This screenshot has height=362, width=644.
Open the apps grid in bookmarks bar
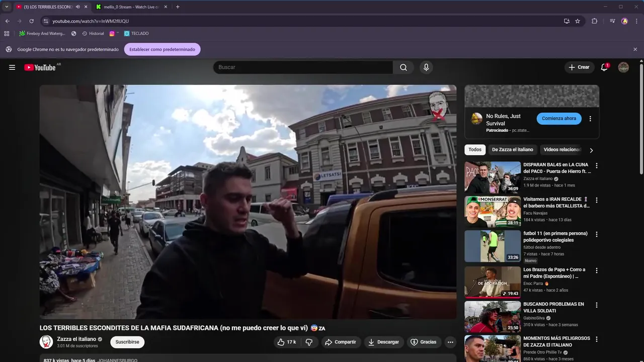pos(7,34)
